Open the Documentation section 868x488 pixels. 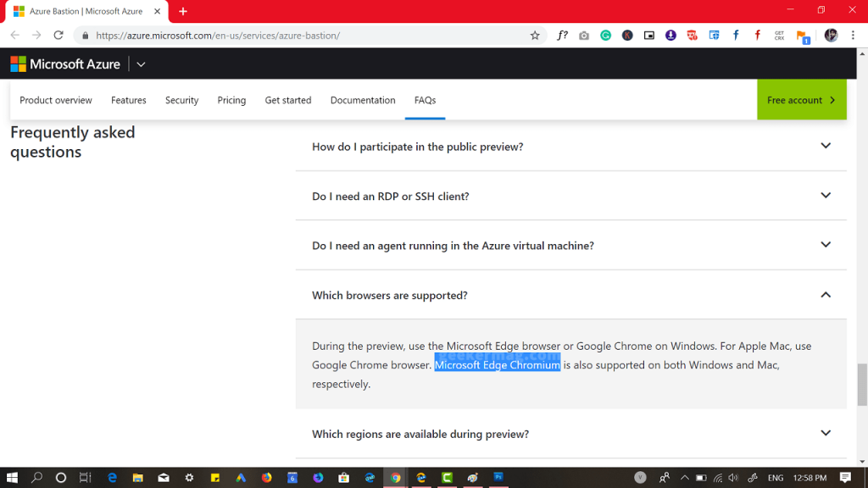363,100
